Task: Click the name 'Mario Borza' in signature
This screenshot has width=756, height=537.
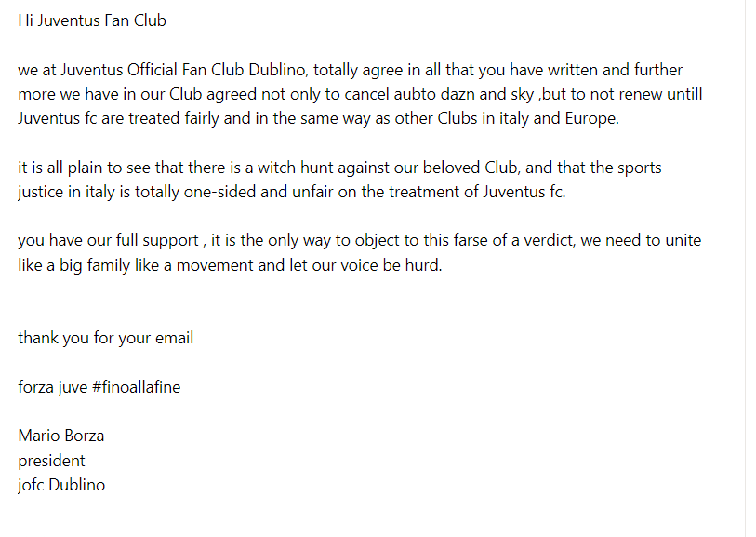Action: tap(61, 436)
